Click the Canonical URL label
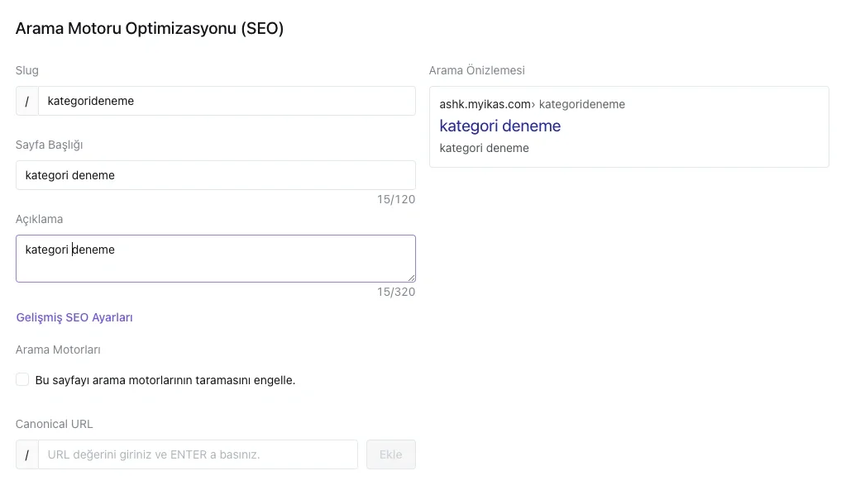 (55, 424)
